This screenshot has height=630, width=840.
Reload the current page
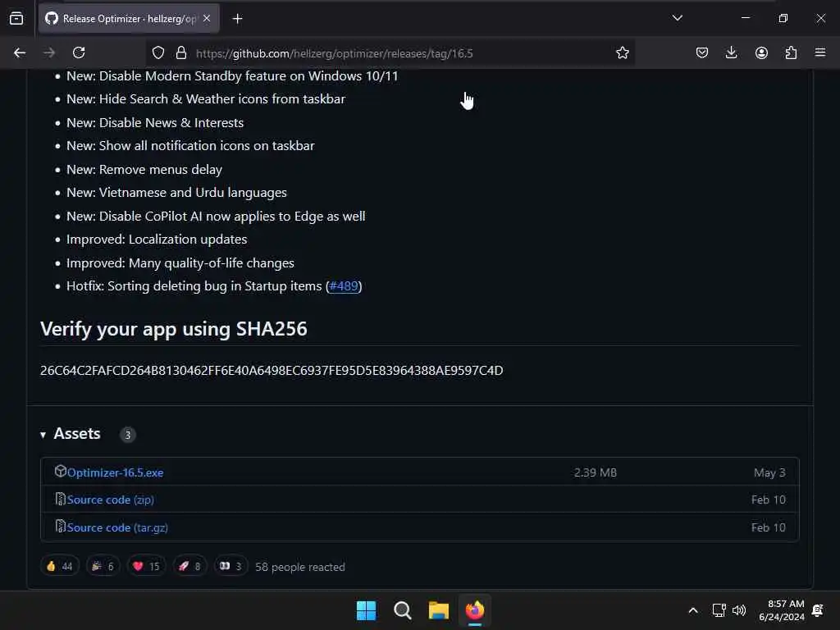click(x=79, y=52)
